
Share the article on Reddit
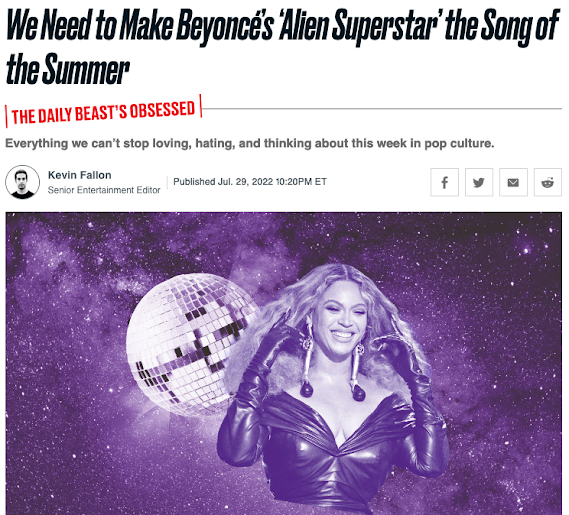[548, 182]
